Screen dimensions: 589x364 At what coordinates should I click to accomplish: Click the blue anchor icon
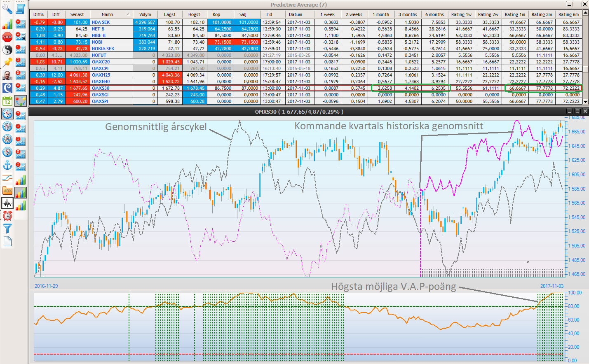click(x=7, y=165)
